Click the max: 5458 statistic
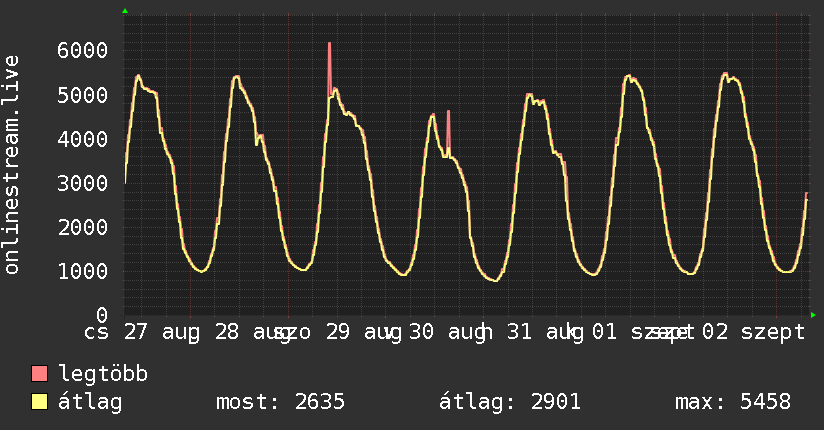The width and height of the screenshot is (824, 430). (733, 402)
